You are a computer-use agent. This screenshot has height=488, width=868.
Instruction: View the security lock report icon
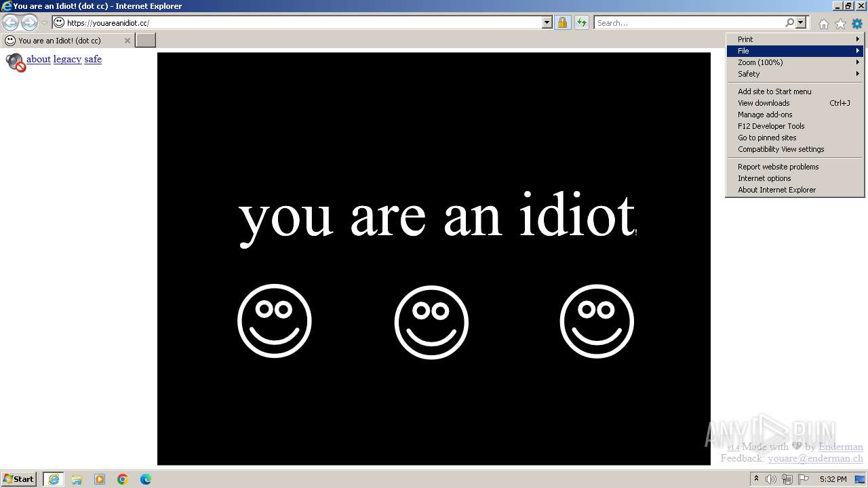click(x=562, y=23)
